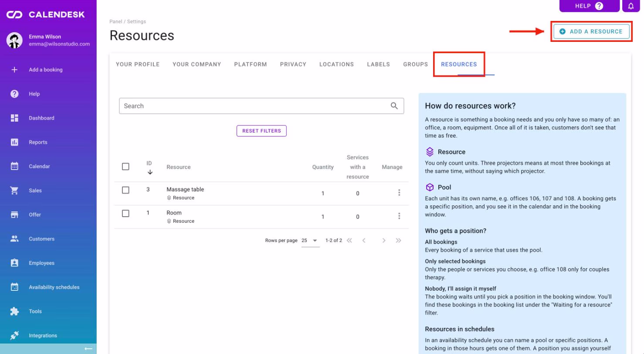Open the Calendar sidebar icon
This screenshot has width=644, height=354.
click(x=14, y=166)
